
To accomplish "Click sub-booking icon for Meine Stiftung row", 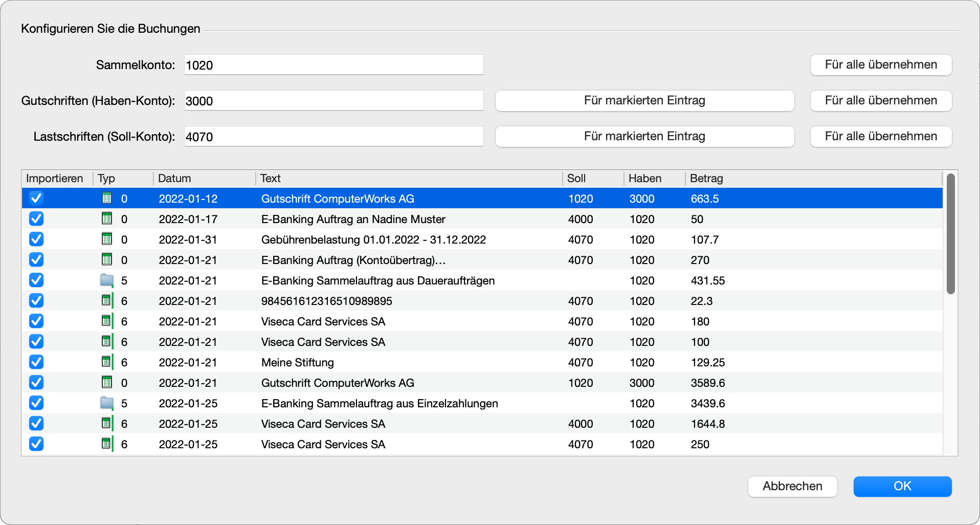I will click(x=107, y=362).
